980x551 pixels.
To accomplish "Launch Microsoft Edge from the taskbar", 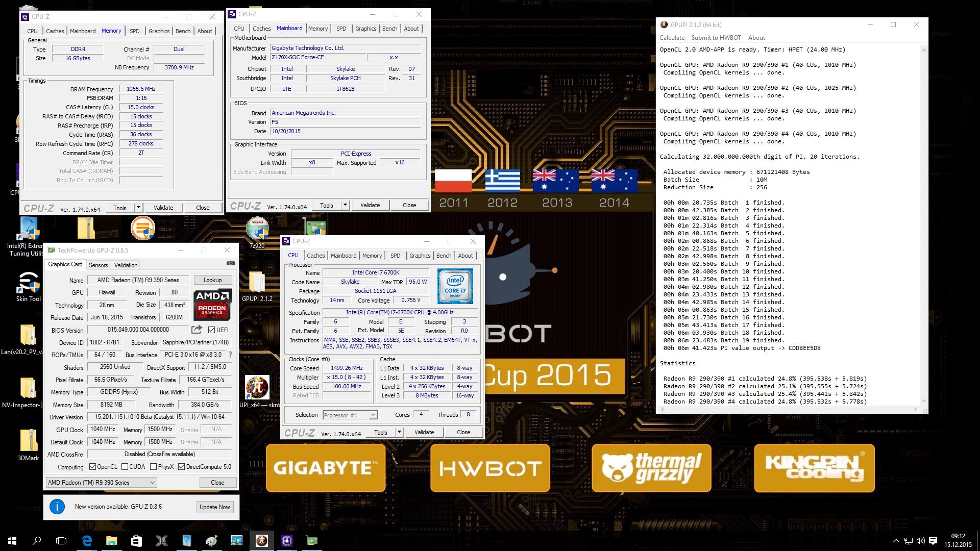I will pyautogui.click(x=86, y=540).
